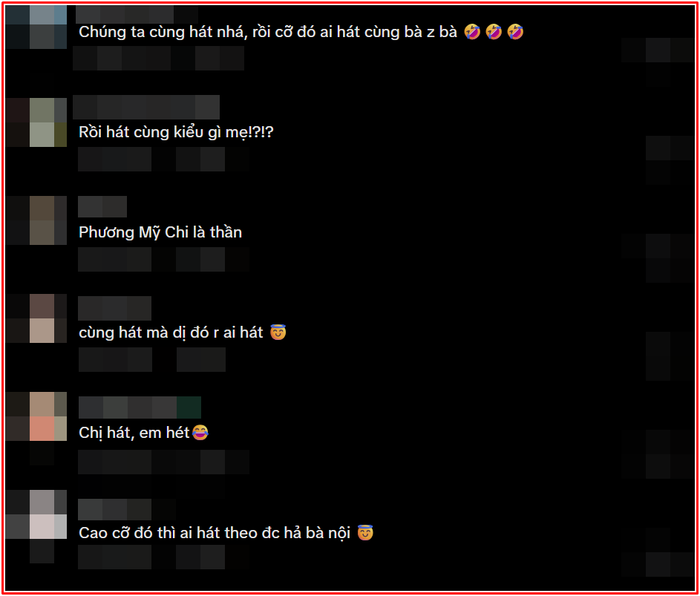Click the laughing emoji after "em hét"
700x596 pixels.
coord(200,433)
